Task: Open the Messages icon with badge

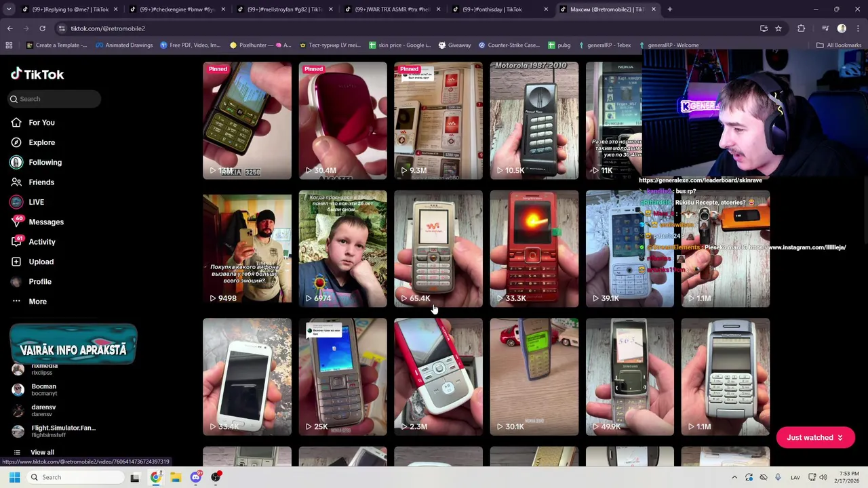Action: [17, 222]
